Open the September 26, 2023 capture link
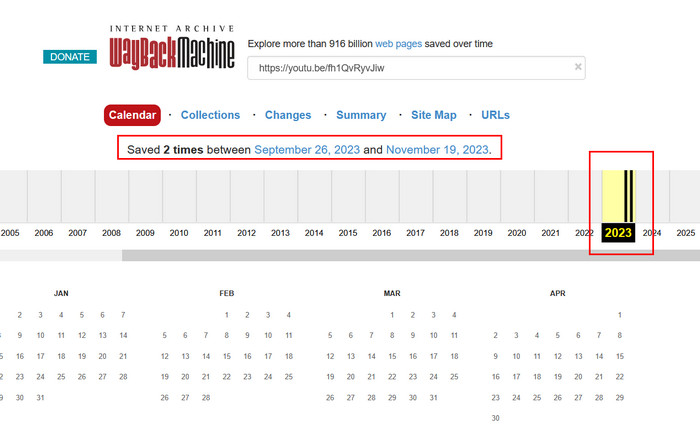The width and height of the screenshot is (700, 427). [x=307, y=150]
